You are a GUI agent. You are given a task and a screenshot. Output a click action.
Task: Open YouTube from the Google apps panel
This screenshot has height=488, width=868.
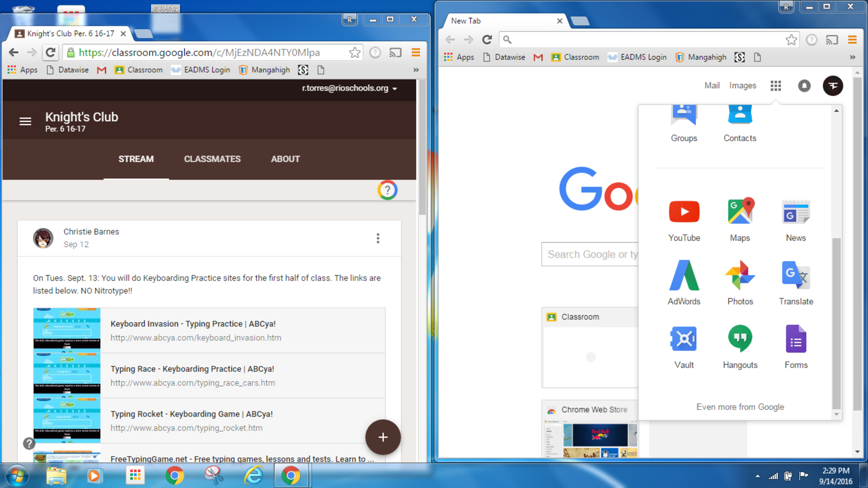pyautogui.click(x=684, y=212)
